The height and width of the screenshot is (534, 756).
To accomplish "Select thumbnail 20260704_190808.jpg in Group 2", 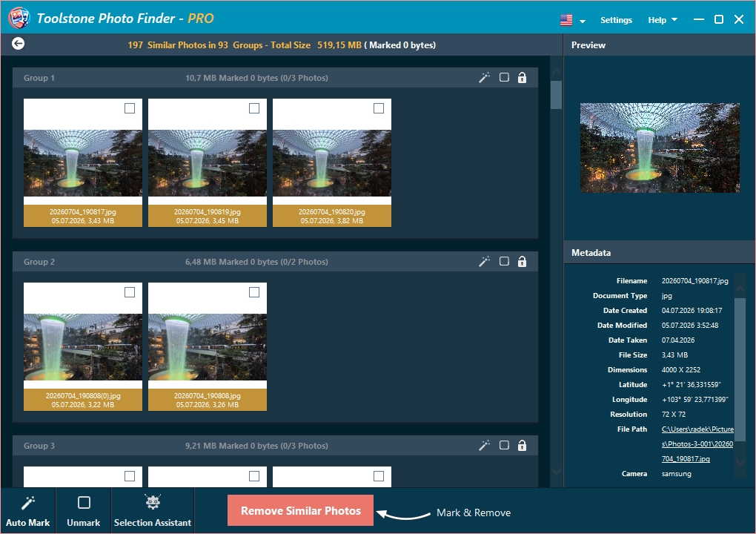I will coord(208,347).
